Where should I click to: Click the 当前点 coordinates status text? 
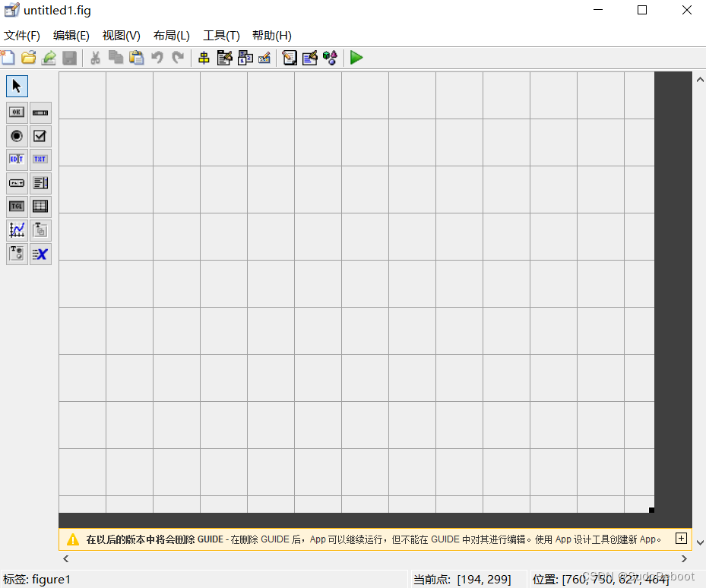[462, 580]
